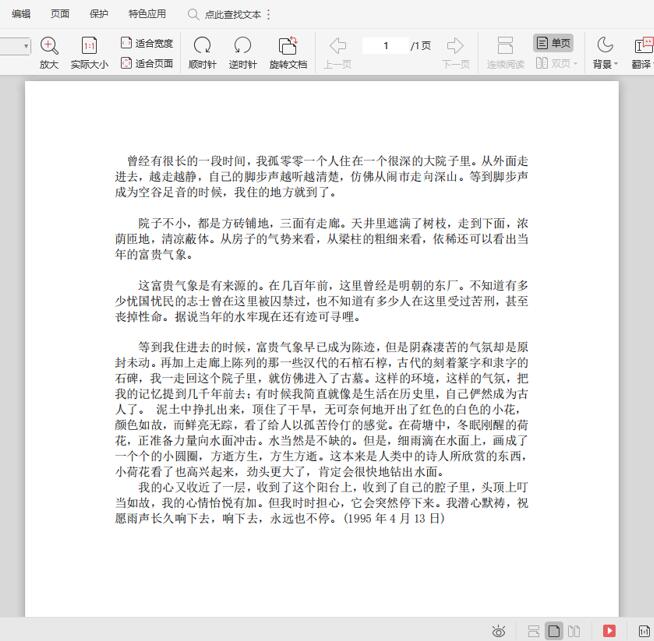Click the page number input field
Screen dimensions: 654x641
click(x=385, y=45)
